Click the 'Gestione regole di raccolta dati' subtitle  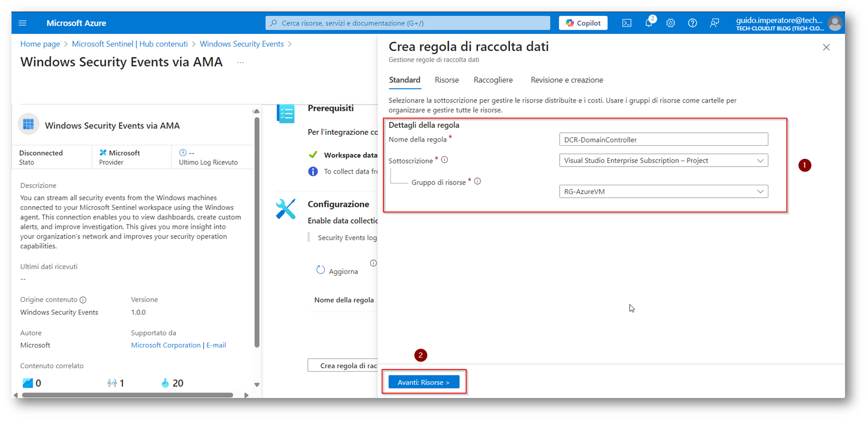434,60
